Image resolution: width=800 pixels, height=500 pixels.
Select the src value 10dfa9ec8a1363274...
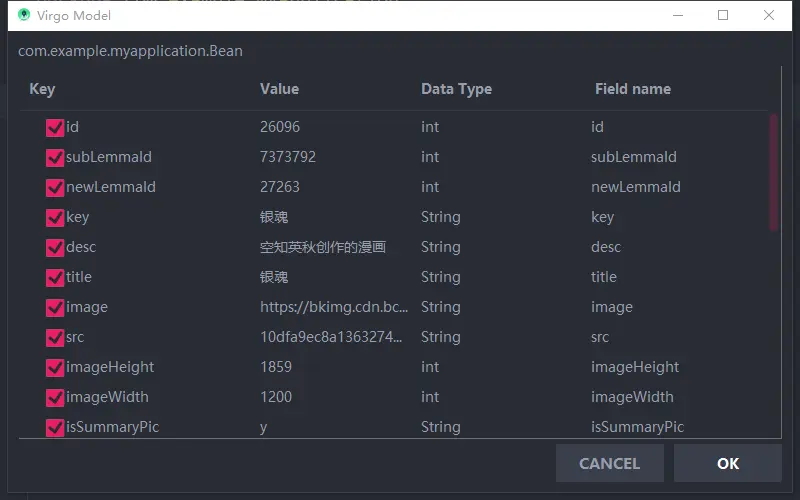point(331,337)
